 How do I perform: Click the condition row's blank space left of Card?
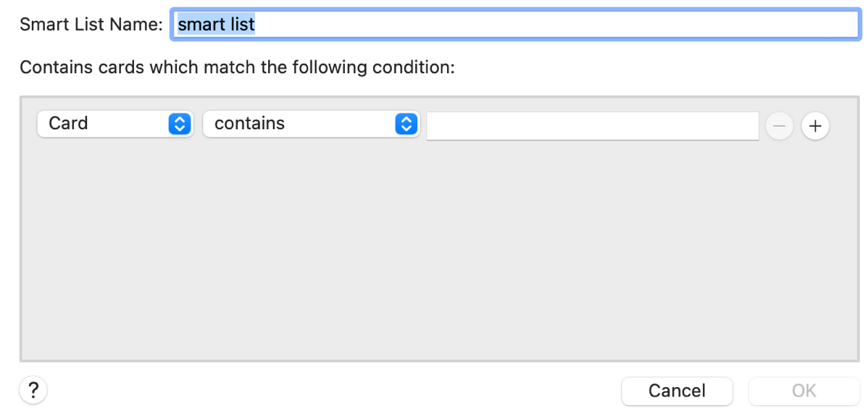coord(29,124)
